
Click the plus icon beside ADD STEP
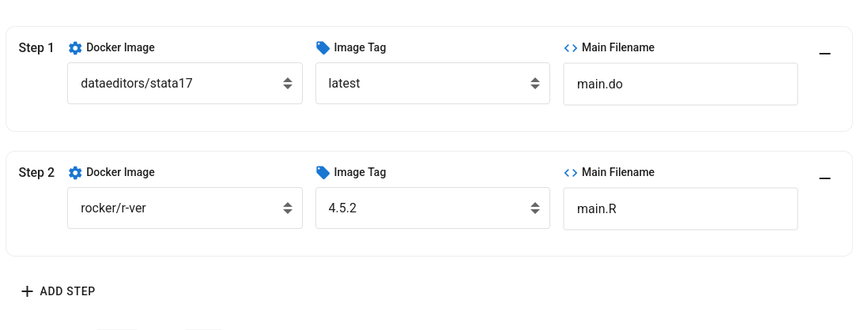[28, 291]
